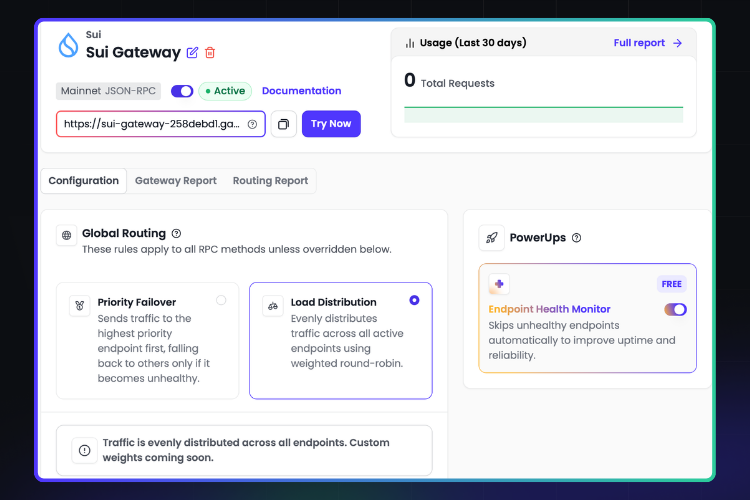Click the Endpoint Health Monitor plus icon

tap(499, 284)
